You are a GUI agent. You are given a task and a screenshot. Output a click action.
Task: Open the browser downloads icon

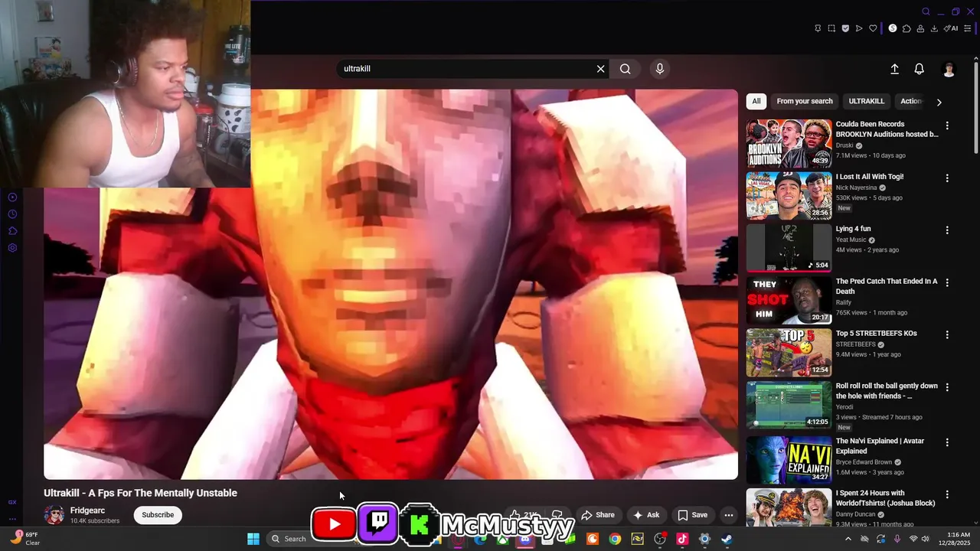click(934, 28)
